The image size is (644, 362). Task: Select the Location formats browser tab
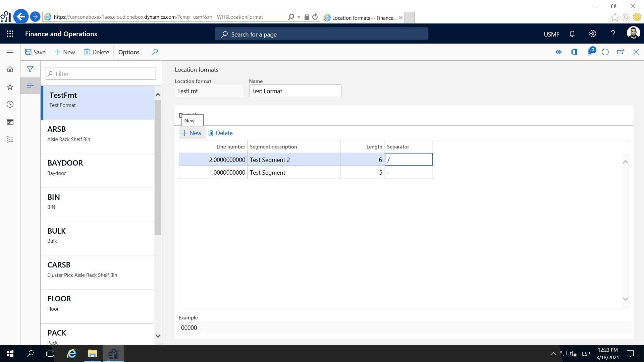click(x=362, y=18)
